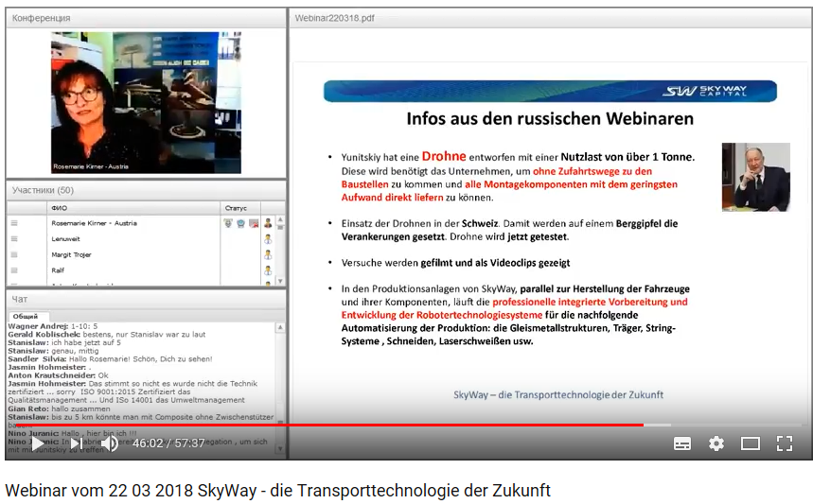Viewport: 813px width, 504px height.
Task: Click the screen-sharing status icon for Rosemarie Kirner
Action: (x=254, y=223)
